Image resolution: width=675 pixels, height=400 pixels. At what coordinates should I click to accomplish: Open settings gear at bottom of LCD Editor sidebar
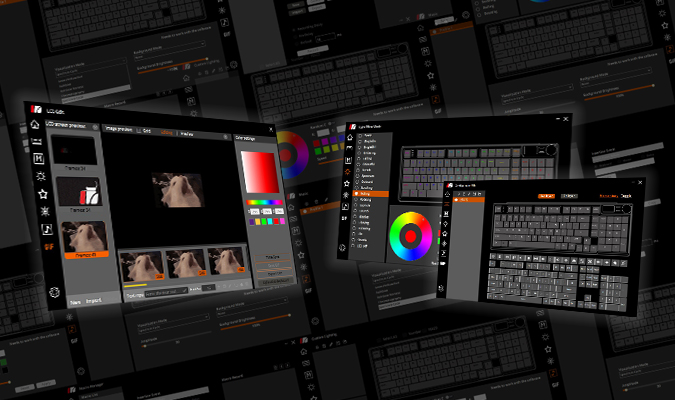[x=54, y=292]
